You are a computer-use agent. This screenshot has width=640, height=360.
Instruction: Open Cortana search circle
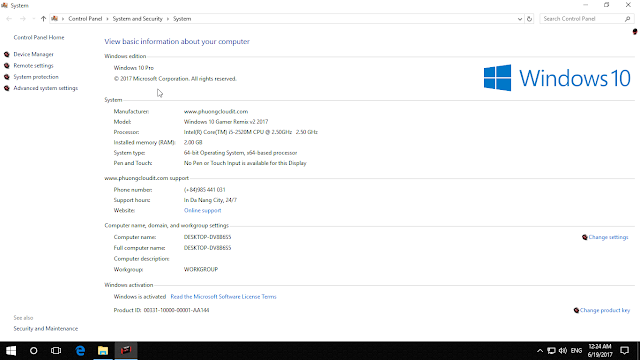33,351
